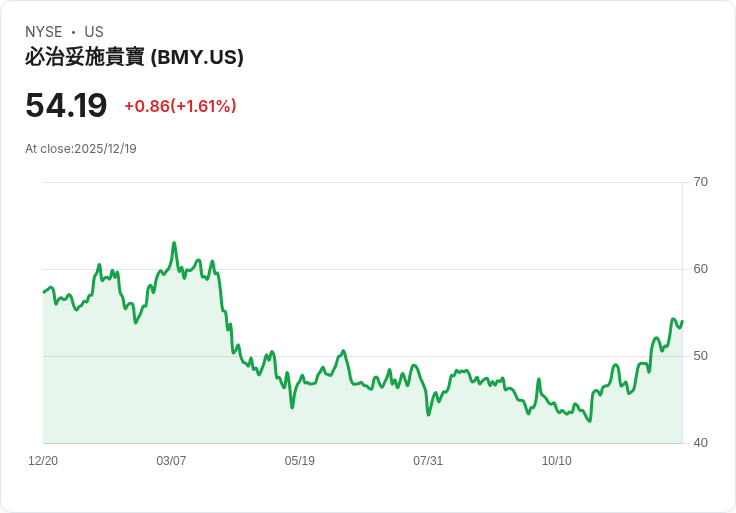736x513 pixels.
Task: Click the BMY.US stock name heading
Action: (x=134, y=57)
